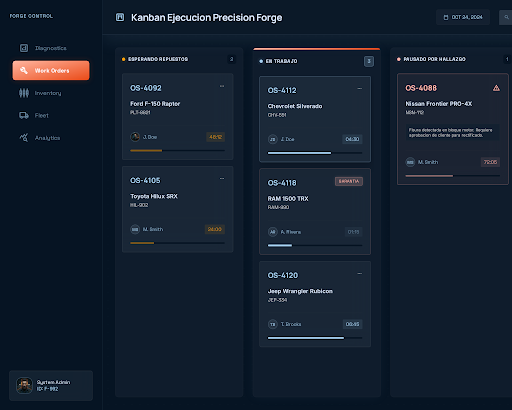Click the Oct 24, 2024 date button

pos(463,17)
